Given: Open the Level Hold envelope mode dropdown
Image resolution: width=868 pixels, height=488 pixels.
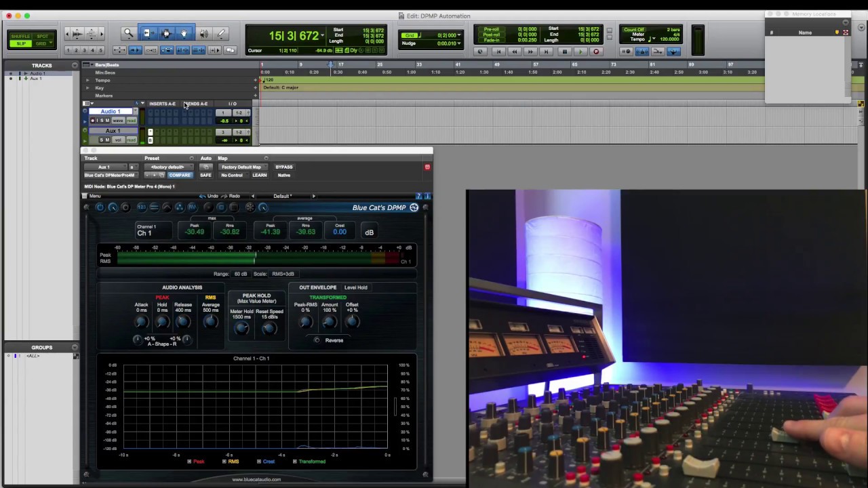Looking at the screenshot, I should 356,287.
